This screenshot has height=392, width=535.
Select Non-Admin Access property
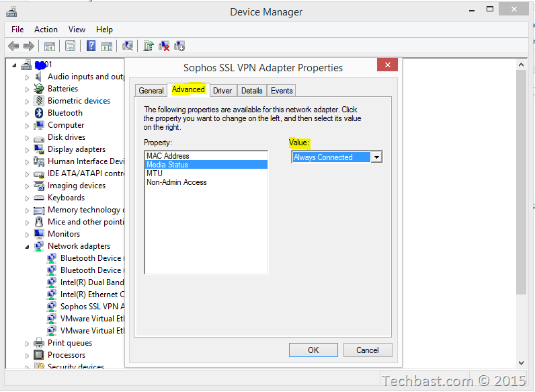(206, 182)
